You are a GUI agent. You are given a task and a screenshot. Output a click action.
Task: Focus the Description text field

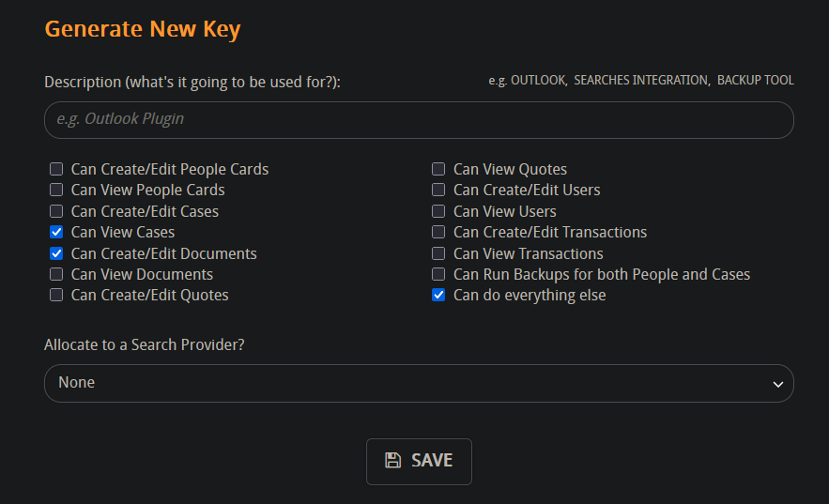coord(419,120)
